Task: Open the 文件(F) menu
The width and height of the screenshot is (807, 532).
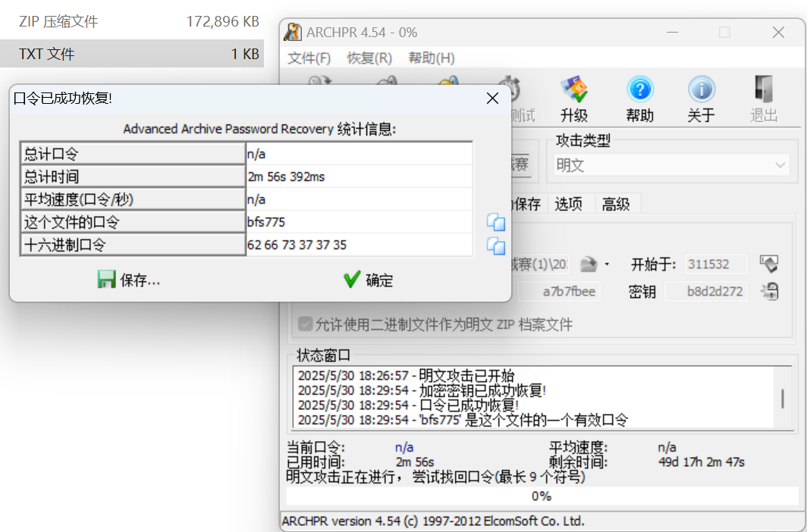Action: click(309, 58)
